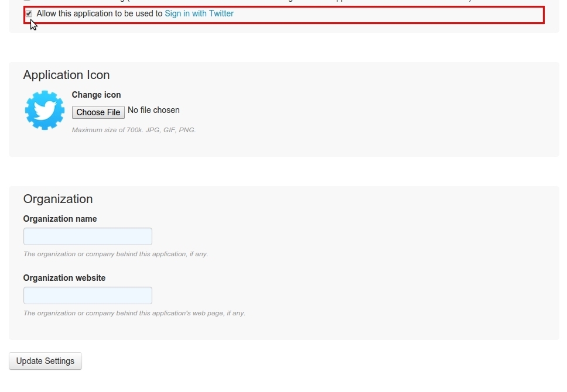The width and height of the screenshot is (567, 392).
Task: Click the "Allow this application to be used to" text
Action: (x=99, y=13)
